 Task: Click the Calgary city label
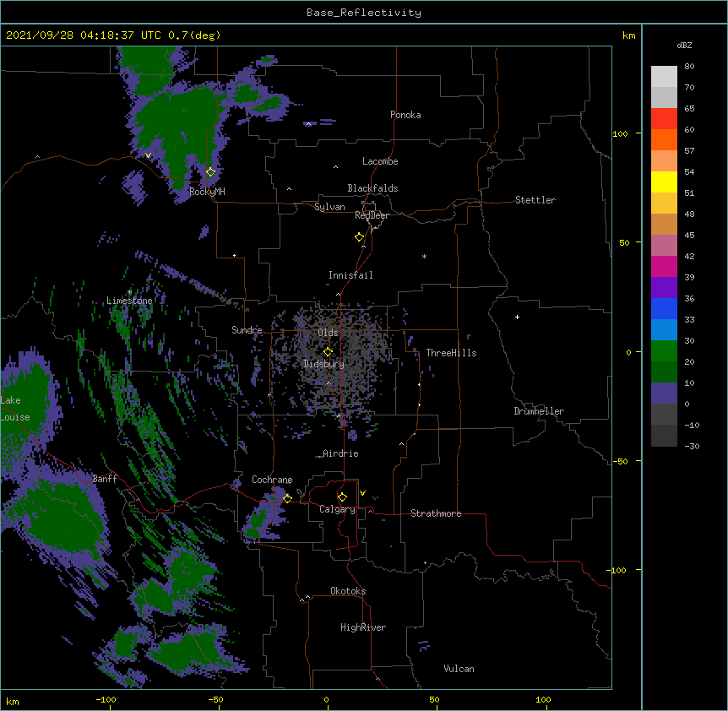coord(337,509)
